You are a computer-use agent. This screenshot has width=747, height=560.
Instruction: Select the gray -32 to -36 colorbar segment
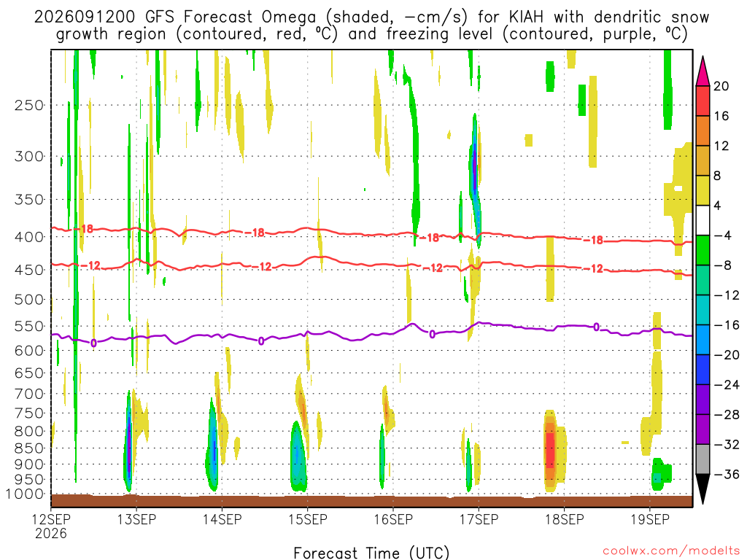[703, 459]
